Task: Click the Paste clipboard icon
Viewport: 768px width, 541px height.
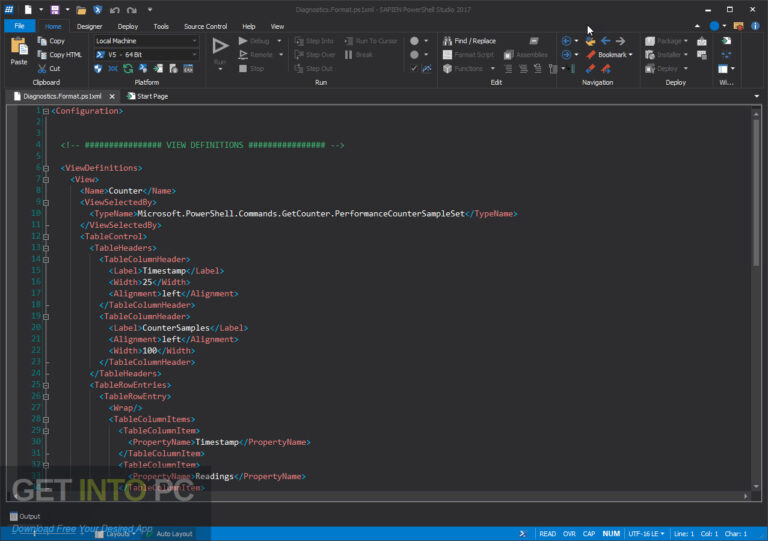Action: (x=19, y=47)
